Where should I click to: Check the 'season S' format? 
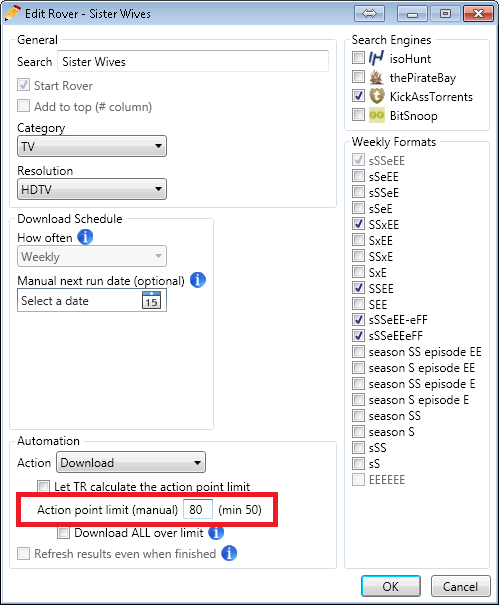tap(358, 431)
